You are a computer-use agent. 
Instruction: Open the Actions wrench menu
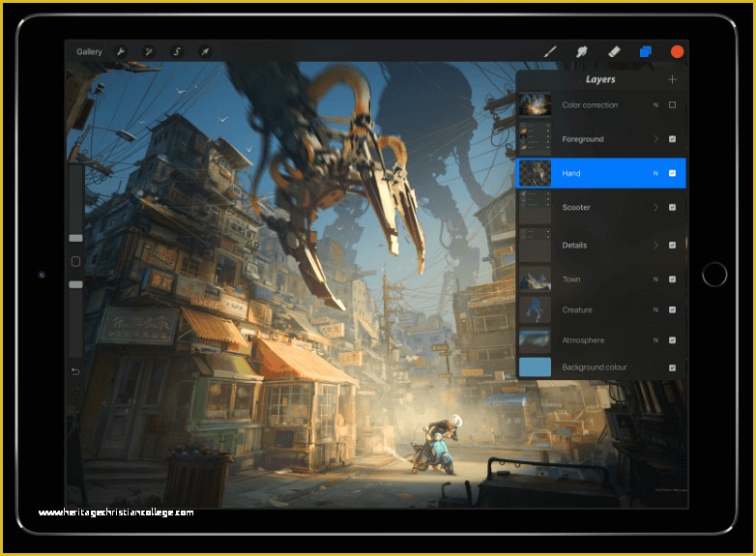tap(121, 51)
